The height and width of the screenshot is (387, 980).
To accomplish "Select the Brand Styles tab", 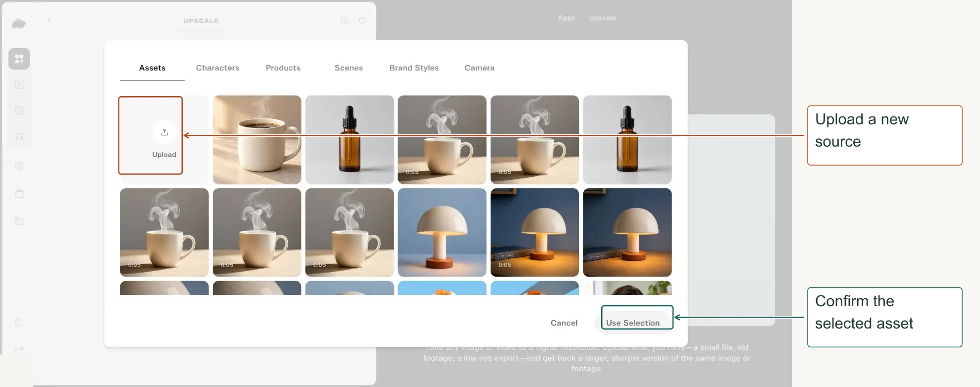I will pos(414,68).
